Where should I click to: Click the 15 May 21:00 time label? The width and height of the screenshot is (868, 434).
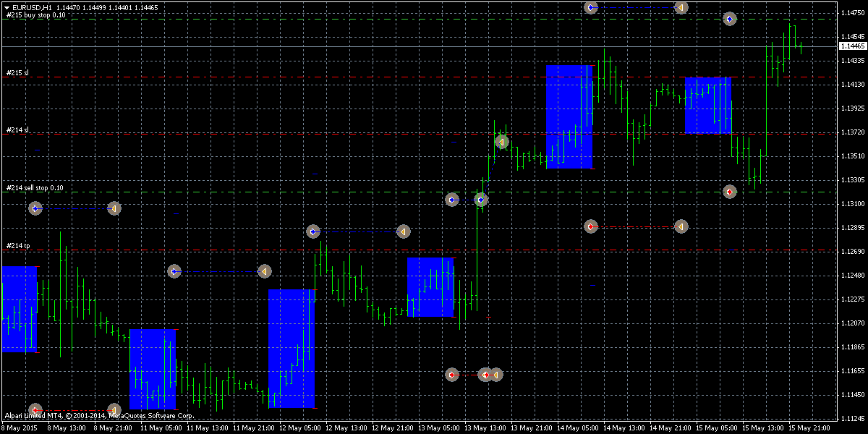809,427
